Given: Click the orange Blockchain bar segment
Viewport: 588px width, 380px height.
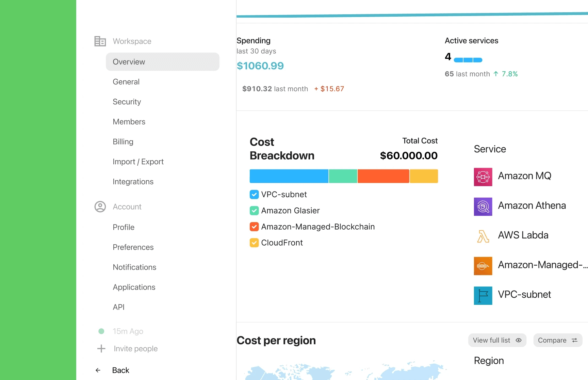Looking at the screenshot, I should pos(383,176).
